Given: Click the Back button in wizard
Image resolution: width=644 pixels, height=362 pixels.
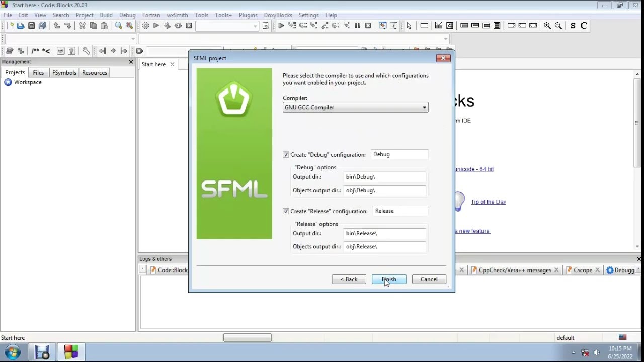Looking at the screenshot, I should tap(349, 279).
